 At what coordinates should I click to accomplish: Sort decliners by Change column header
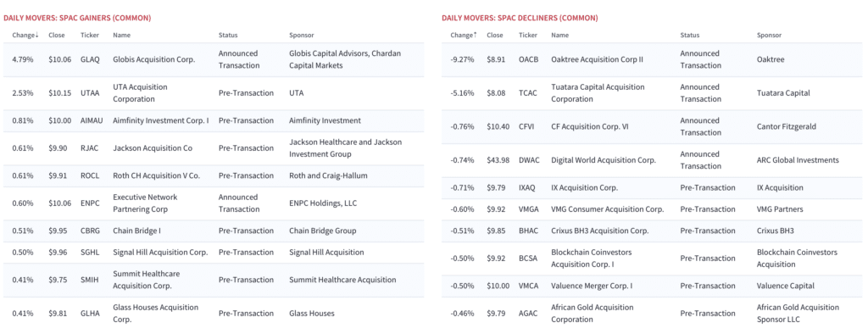(x=464, y=35)
